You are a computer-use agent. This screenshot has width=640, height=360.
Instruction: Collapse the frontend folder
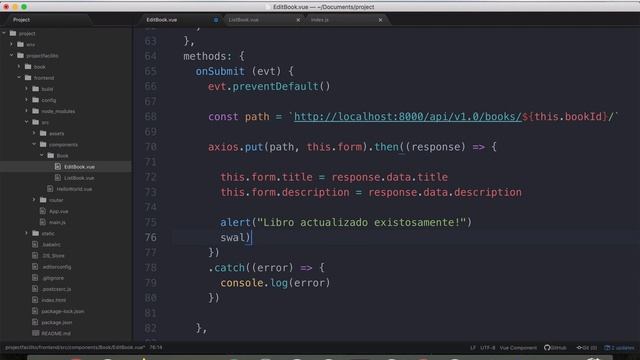click(x=19, y=77)
